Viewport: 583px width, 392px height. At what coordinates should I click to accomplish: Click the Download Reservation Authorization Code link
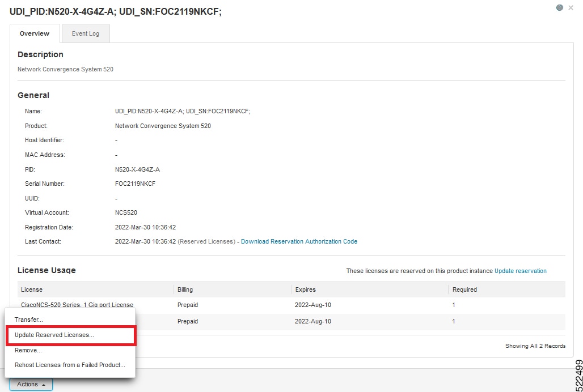tap(299, 241)
